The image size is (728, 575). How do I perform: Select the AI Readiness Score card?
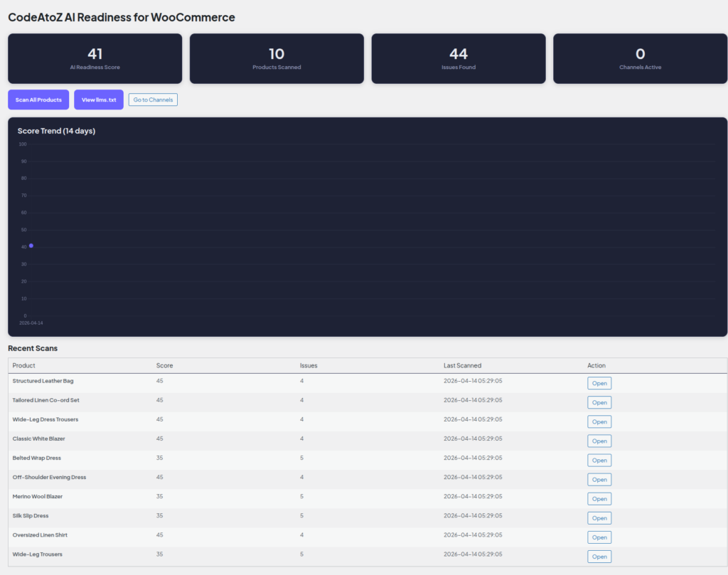pyautogui.click(x=95, y=58)
